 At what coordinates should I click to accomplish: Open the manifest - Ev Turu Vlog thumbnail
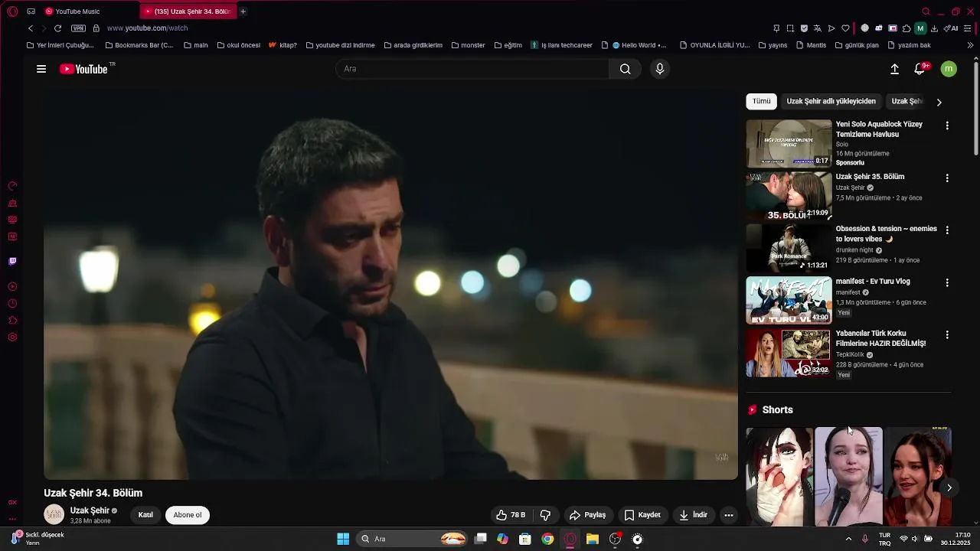[789, 301]
